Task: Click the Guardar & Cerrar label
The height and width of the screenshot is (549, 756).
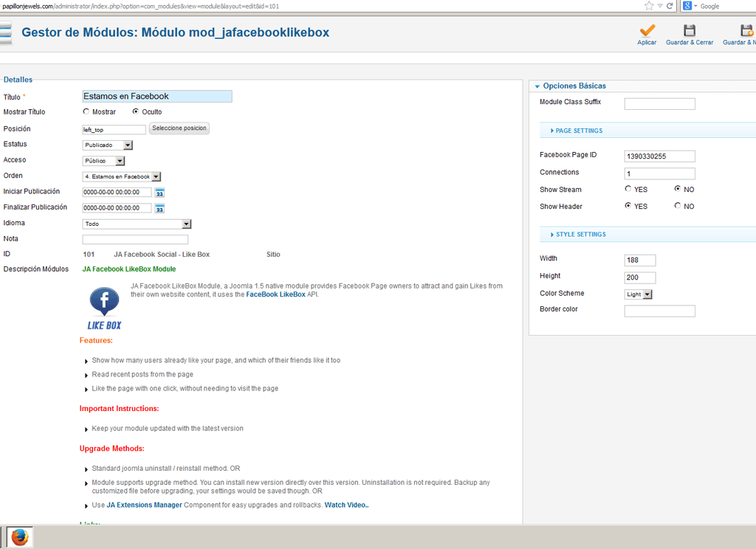Action: pos(690,42)
